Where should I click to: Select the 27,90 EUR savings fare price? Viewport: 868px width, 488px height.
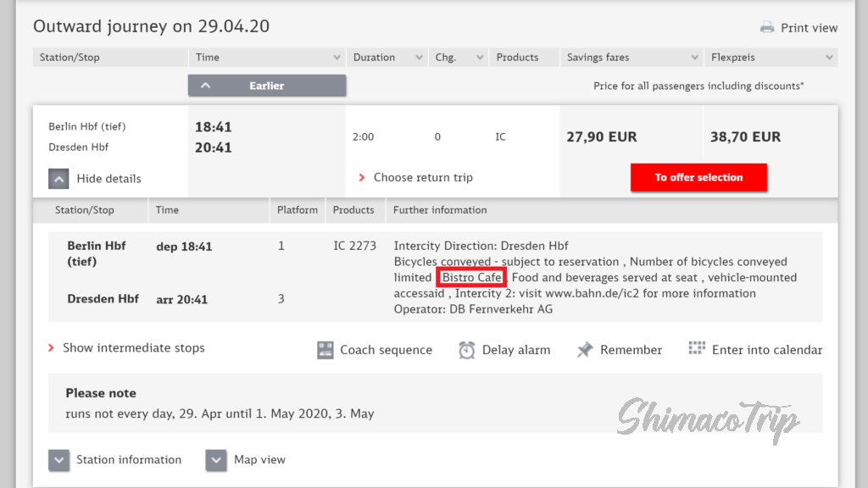tap(601, 137)
